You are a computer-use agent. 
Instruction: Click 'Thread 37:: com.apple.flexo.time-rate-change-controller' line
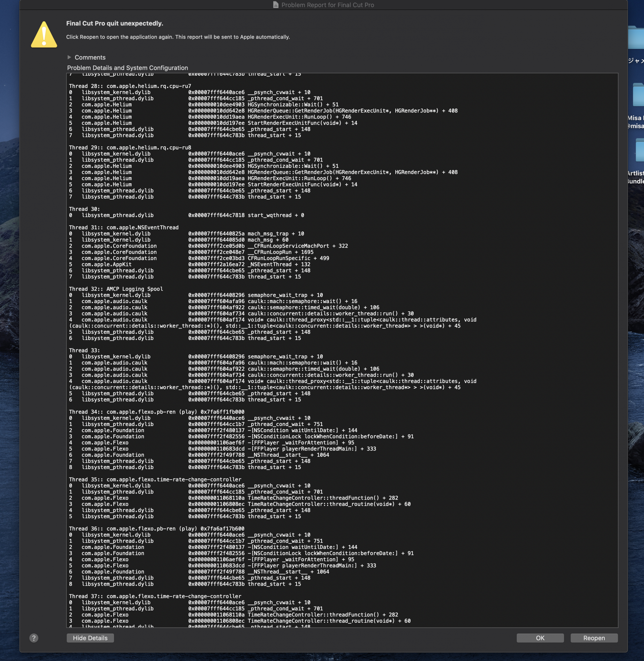pyautogui.click(x=155, y=597)
